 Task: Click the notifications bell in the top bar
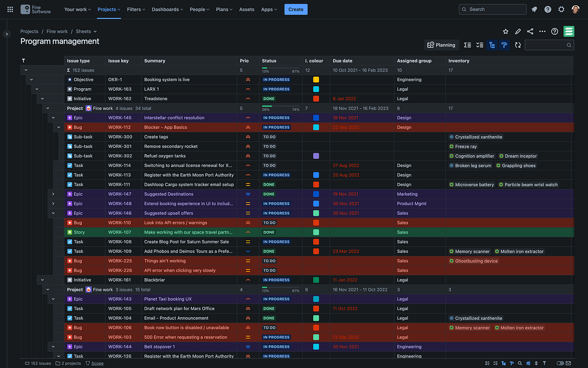(x=534, y=9)
